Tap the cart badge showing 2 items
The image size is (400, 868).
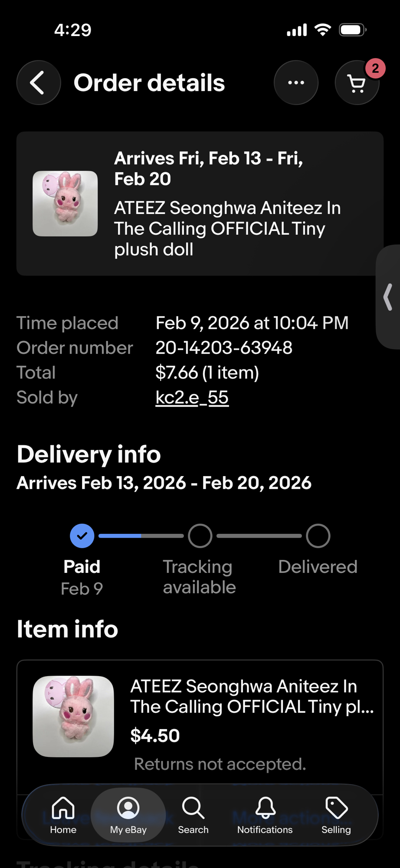(x=375, y=68)
